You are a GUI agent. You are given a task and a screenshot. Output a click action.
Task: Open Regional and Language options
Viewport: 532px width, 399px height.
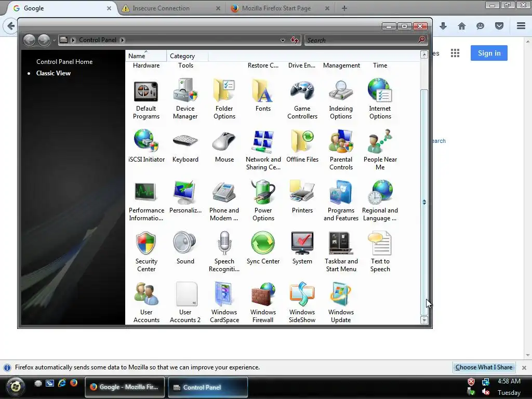[380, 201]
